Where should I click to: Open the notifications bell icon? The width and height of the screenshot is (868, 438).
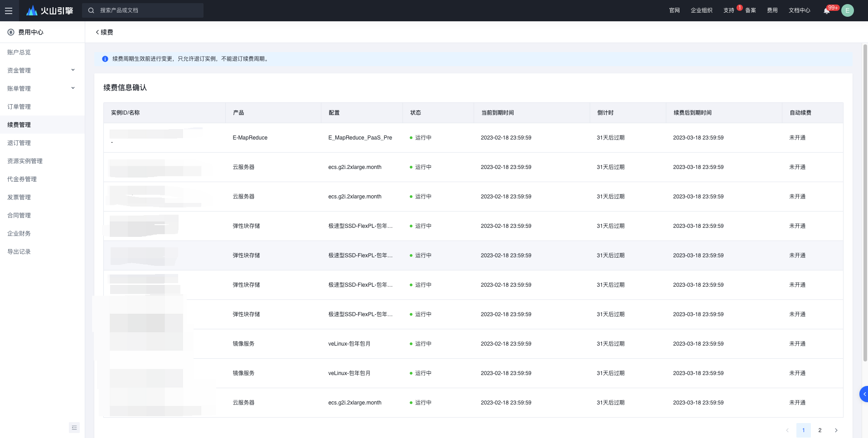click(x=826, y=10)
